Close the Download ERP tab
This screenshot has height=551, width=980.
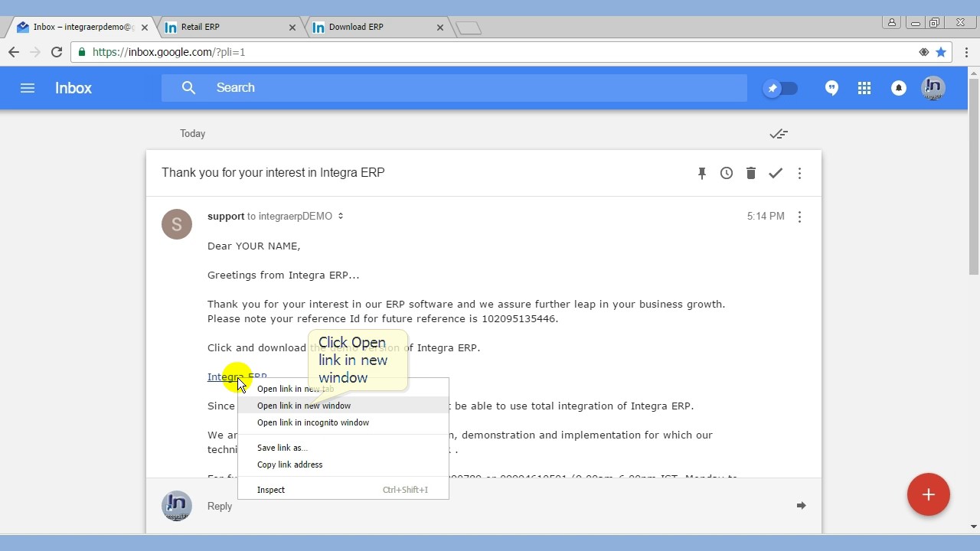(x=439, y=28)
